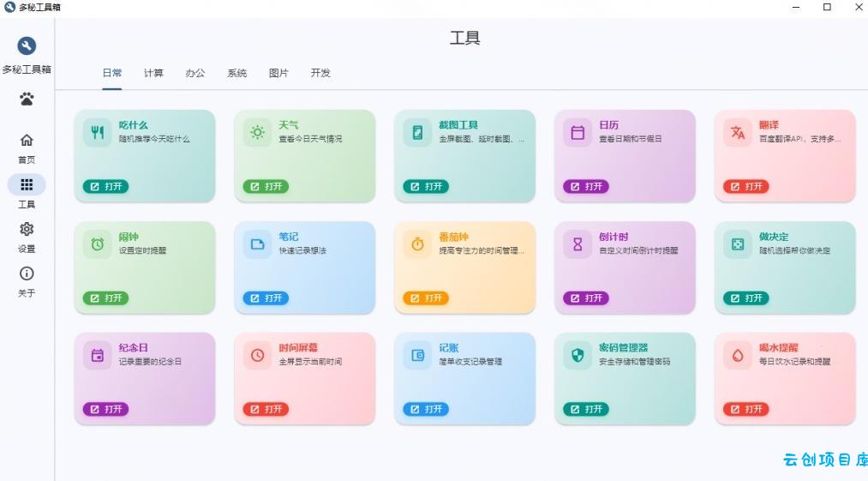Open 纪念日 using its purple 打开 button
The image size is (868, 481).
point(105,409)
